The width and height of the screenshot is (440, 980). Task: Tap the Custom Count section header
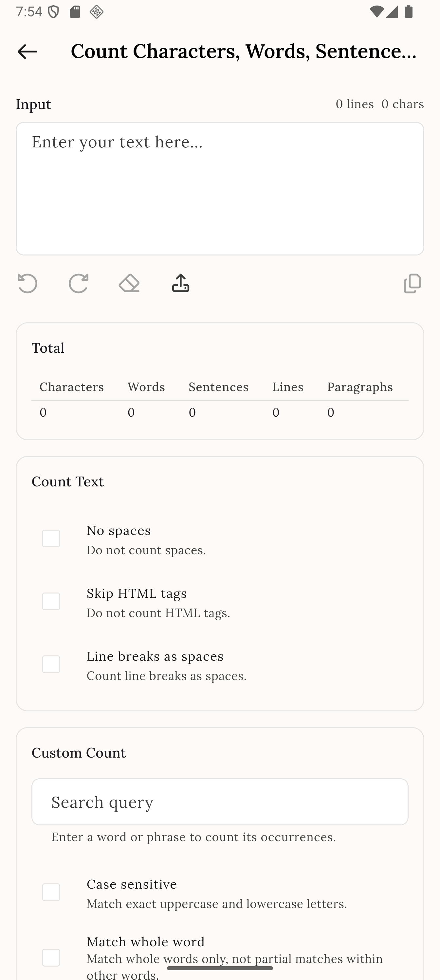[x=79, y=752]
